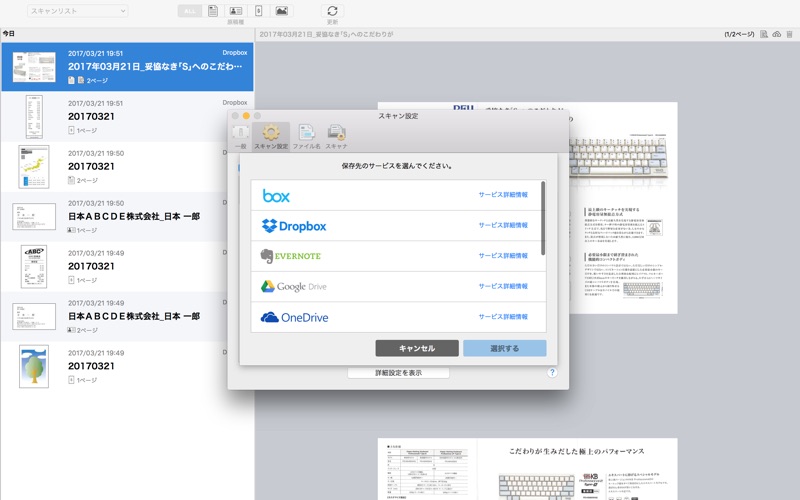Viewport: 800px width, 500px height.
Task: Click the ABC receipt thumbnail in list
Action: pos(34,266)
